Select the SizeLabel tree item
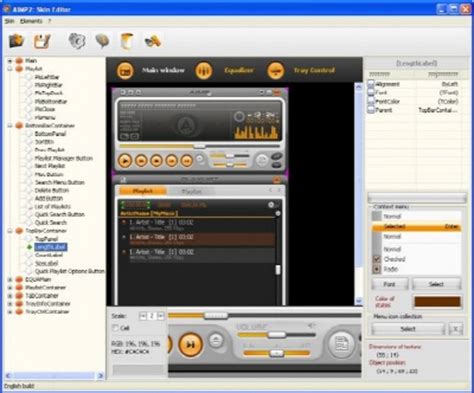Screen dimensions: 474x393 click(46, 263)
